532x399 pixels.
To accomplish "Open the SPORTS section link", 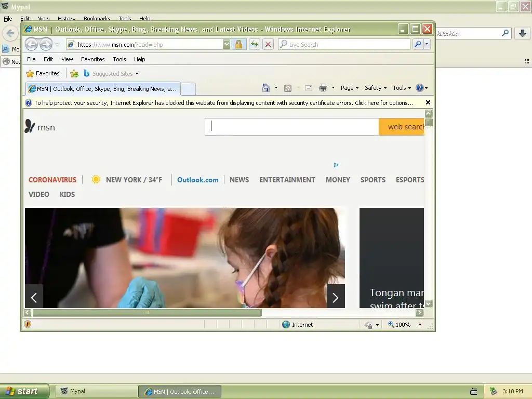I will tap(373, 180).
